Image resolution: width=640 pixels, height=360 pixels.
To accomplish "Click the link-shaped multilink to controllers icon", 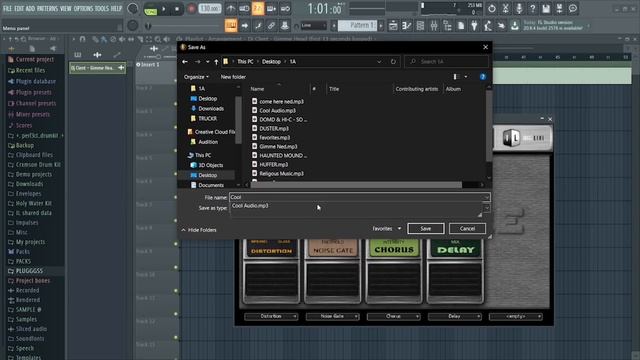I will 271,26.
